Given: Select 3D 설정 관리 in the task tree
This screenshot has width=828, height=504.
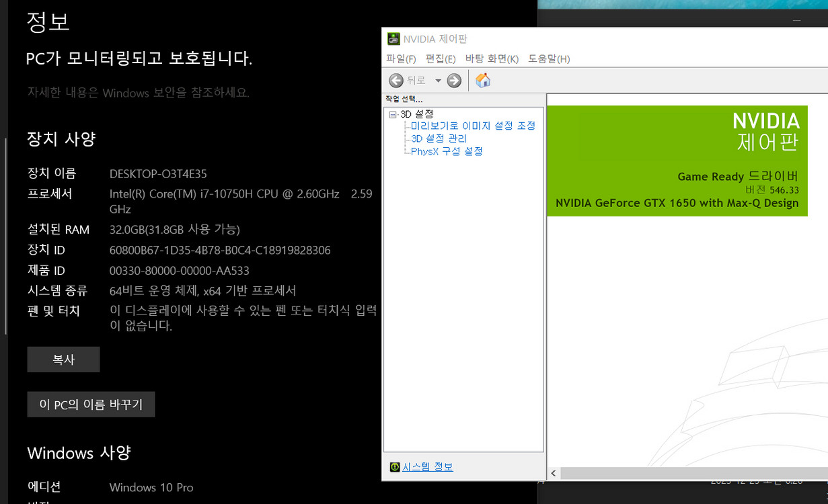Looking at the screenshot, I should coord(439,138).
